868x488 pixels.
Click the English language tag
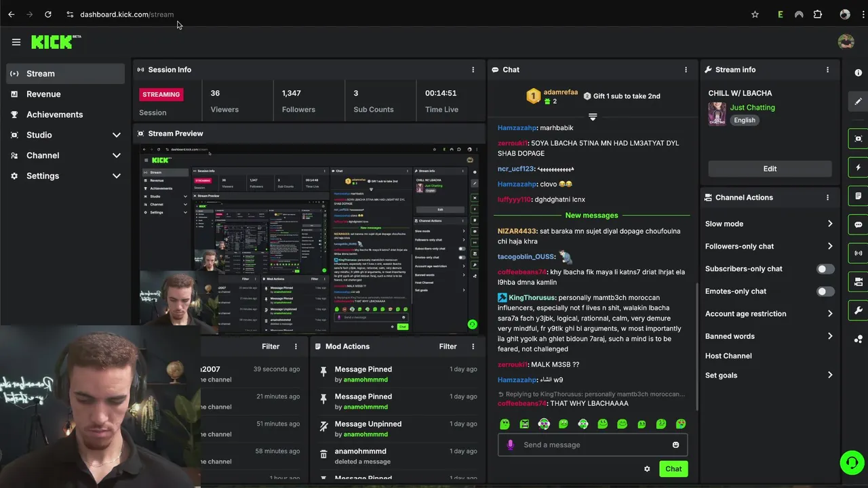click(x=744, y=120)
